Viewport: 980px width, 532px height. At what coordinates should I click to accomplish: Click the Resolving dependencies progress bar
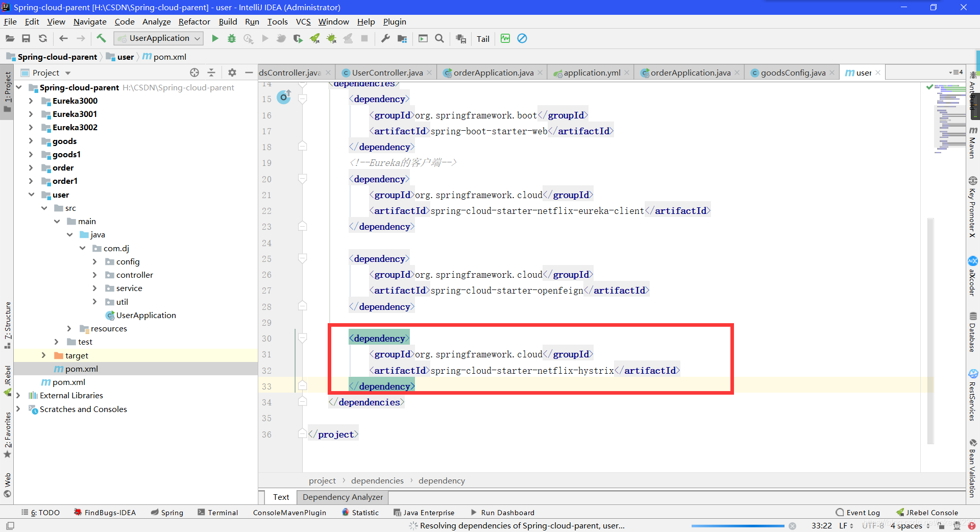(x=738, y=526)
